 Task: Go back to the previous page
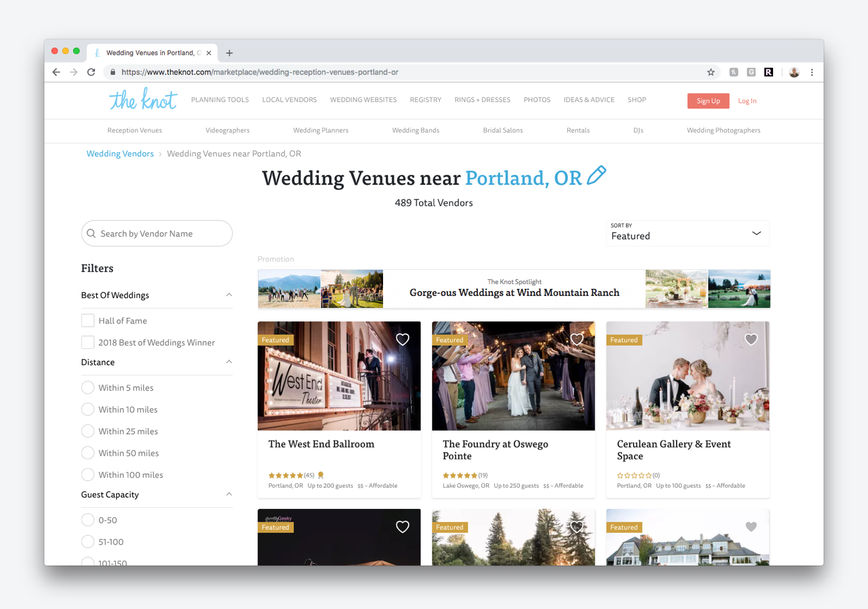tap(56, 72)
